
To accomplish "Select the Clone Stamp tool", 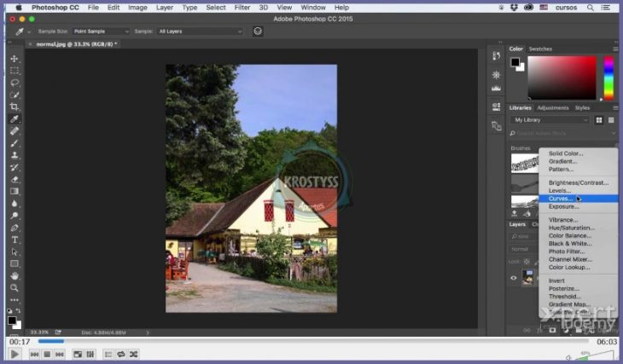I will point(15,155).
